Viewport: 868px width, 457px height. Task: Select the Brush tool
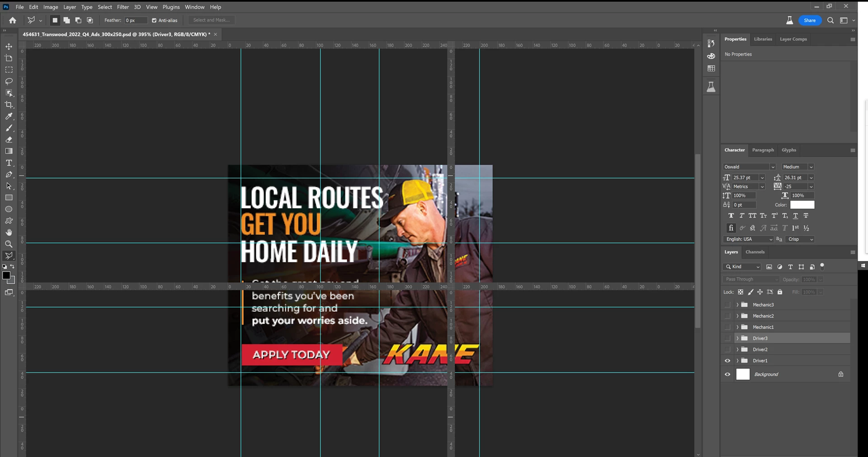point(9,128)
